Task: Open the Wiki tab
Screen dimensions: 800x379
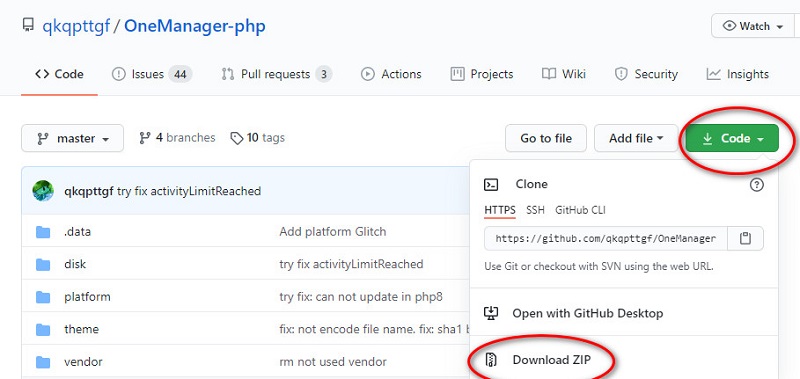Action: click(x=564, y=74)
